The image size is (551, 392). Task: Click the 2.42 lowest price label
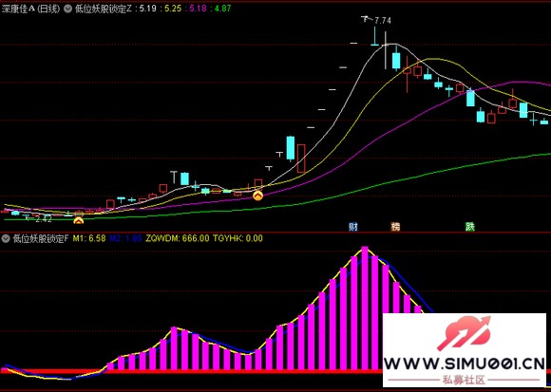click(x=43, y=219)
